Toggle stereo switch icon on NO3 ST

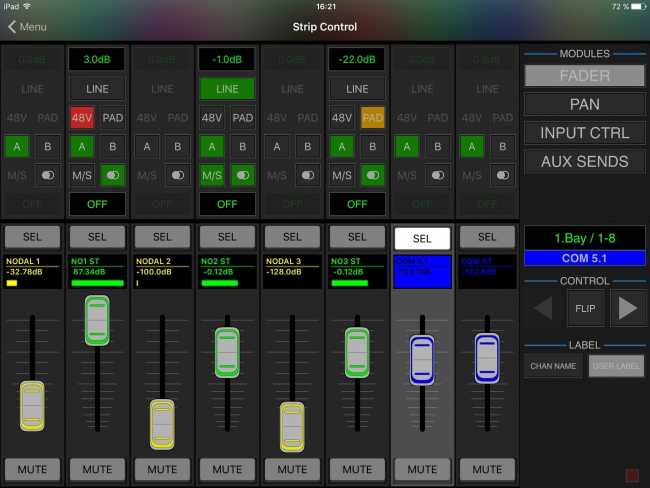tap(373, 175)
